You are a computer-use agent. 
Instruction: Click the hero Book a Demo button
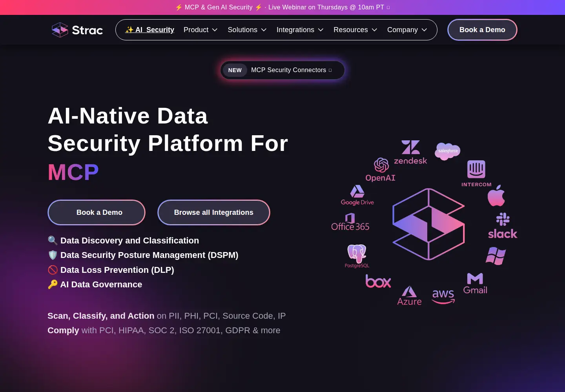point(97,212)
